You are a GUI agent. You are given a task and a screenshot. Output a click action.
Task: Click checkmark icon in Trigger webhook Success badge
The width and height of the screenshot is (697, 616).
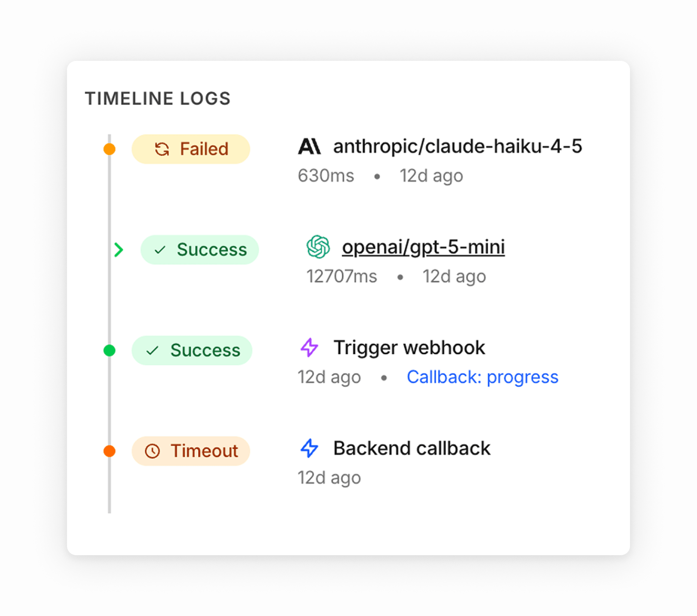pos(152,350)
